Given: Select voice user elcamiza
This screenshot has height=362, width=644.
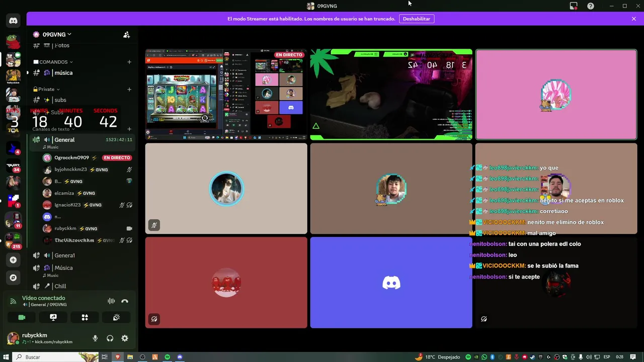Looking at the screenshot, I should coord(87,193).
